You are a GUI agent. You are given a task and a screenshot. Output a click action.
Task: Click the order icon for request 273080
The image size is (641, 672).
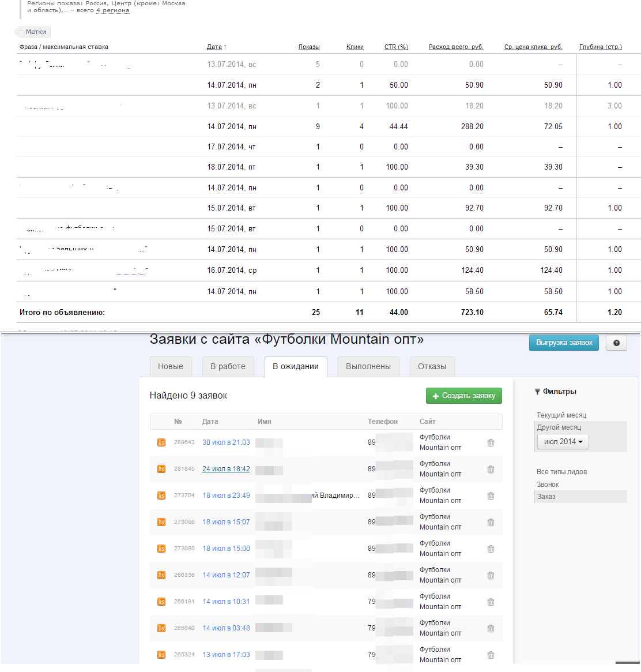click(161, 549)
